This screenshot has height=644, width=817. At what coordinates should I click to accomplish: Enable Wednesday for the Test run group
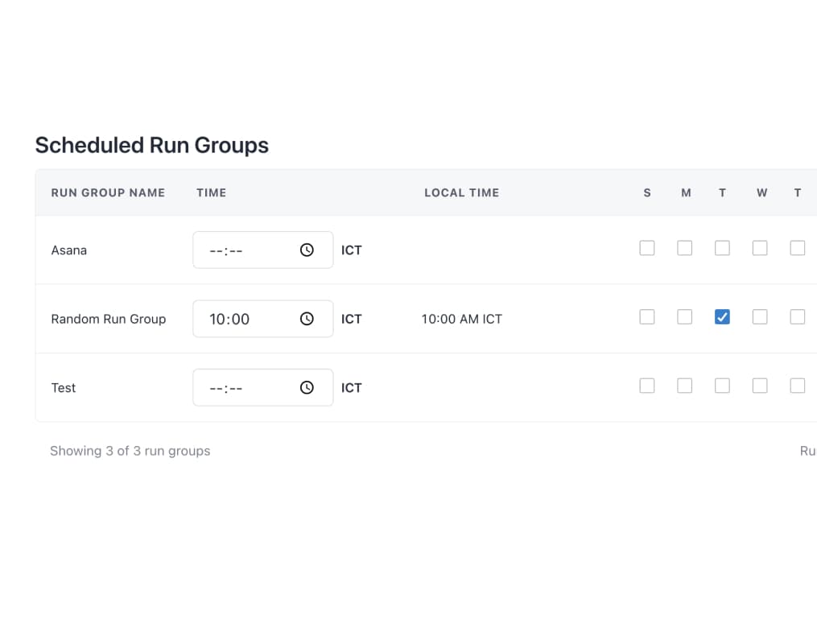tap(760, 386)
